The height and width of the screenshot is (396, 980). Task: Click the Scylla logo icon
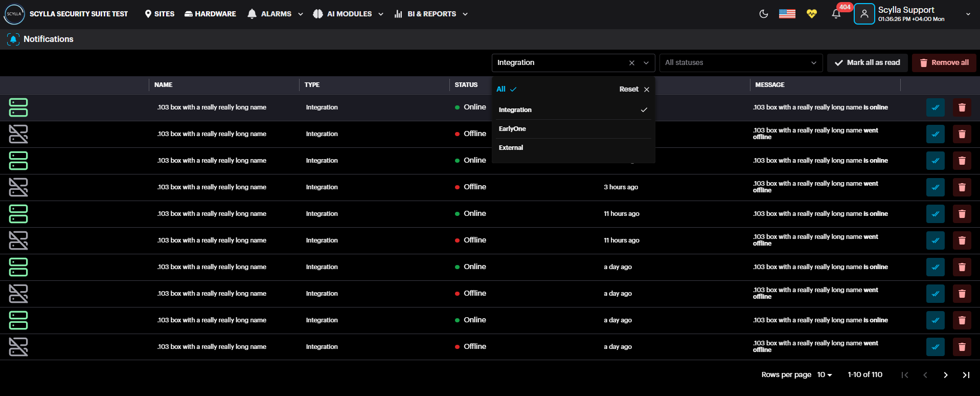(14, 14)
